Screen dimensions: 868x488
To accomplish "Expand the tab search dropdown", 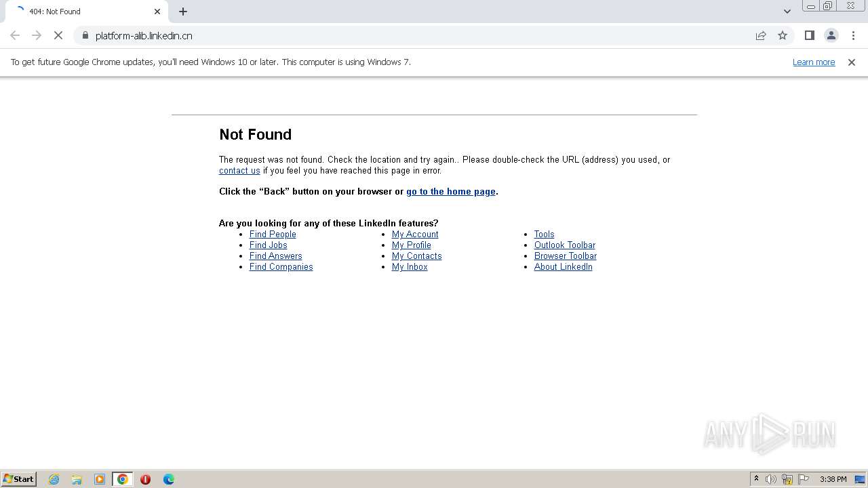I will click(x=787, y=12).
